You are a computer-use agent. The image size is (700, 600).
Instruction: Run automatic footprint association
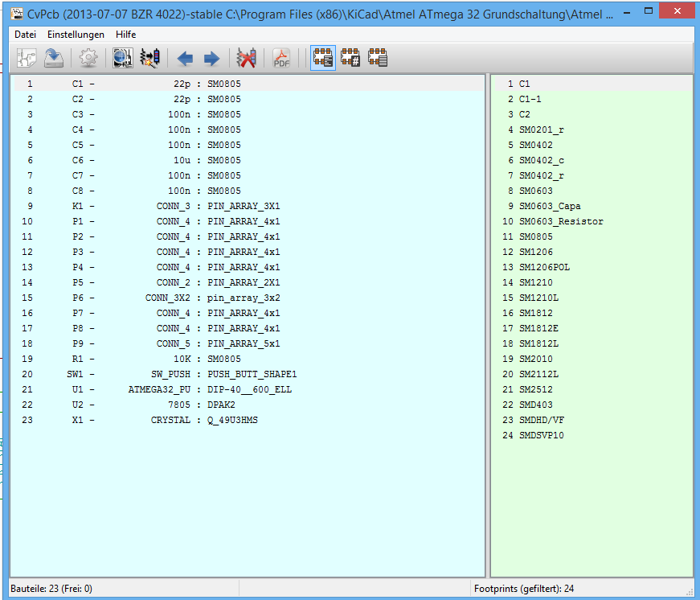click(x=149, y=58)
